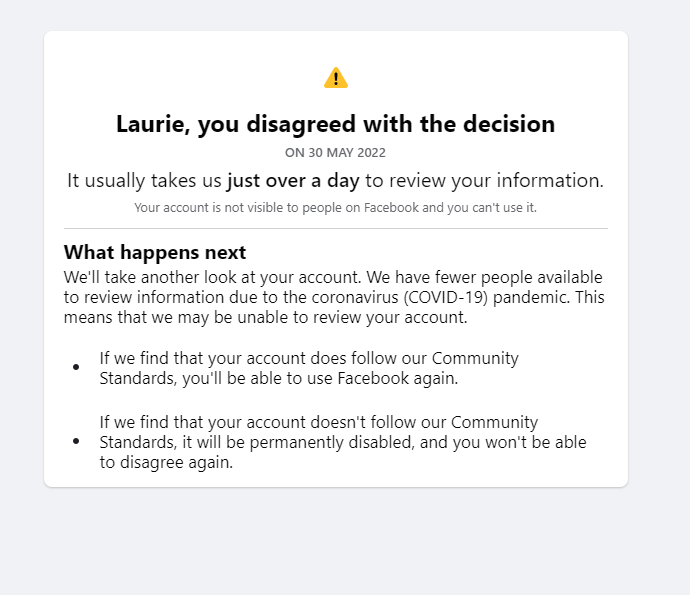Click the gray page background below the card

point(336,541)
